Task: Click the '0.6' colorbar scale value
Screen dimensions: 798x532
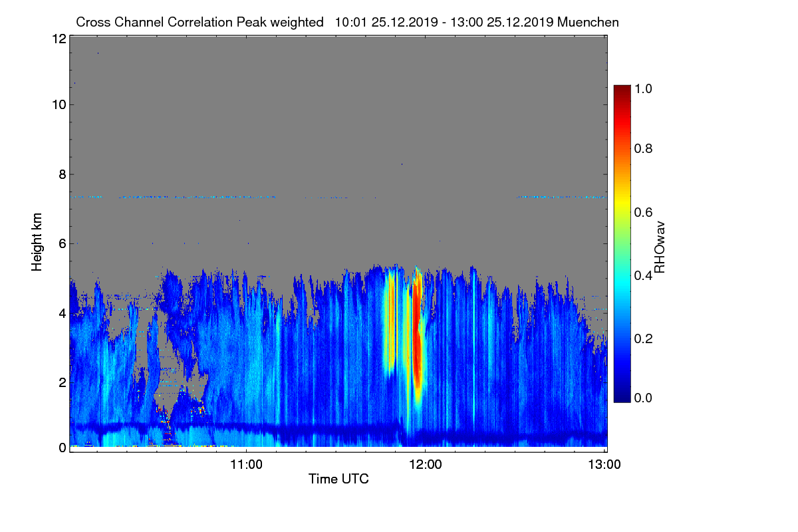Action: 644,212
